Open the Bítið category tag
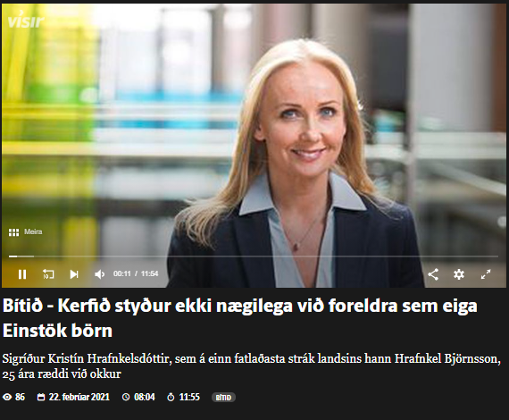 tap(223, 398)
